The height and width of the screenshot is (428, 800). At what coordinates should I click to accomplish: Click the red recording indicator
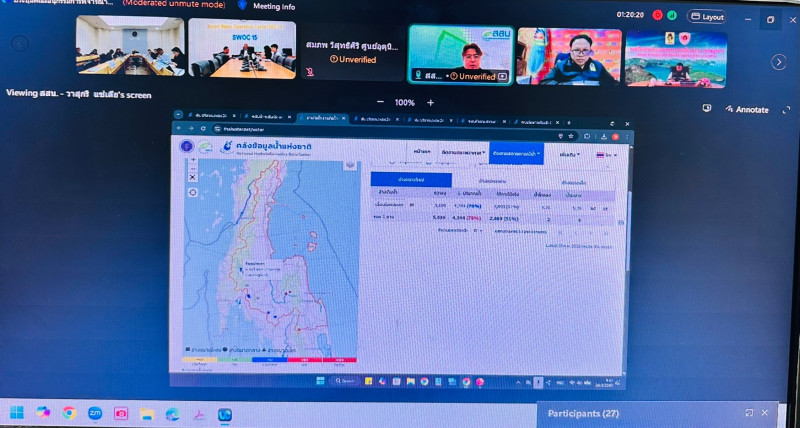coord(657,15)
